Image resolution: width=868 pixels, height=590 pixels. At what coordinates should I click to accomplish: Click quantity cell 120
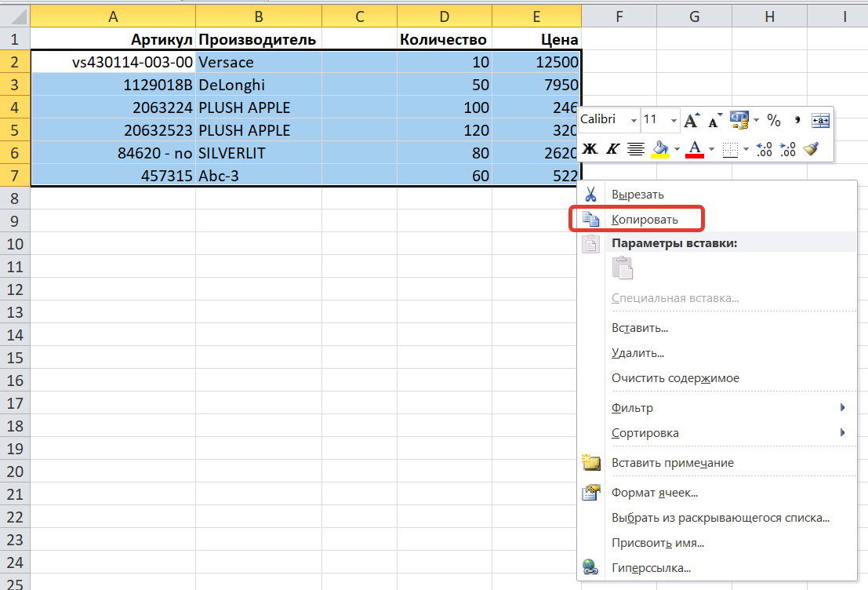point(445,130)
